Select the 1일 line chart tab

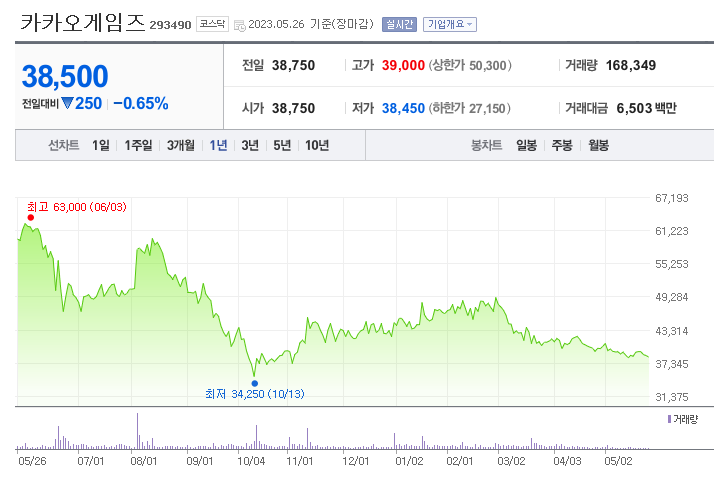pyautogui.click(x=101, y=145)
